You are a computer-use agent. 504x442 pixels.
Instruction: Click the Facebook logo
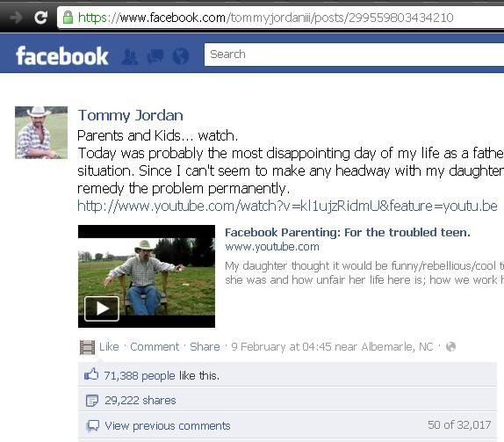[62, 56]
